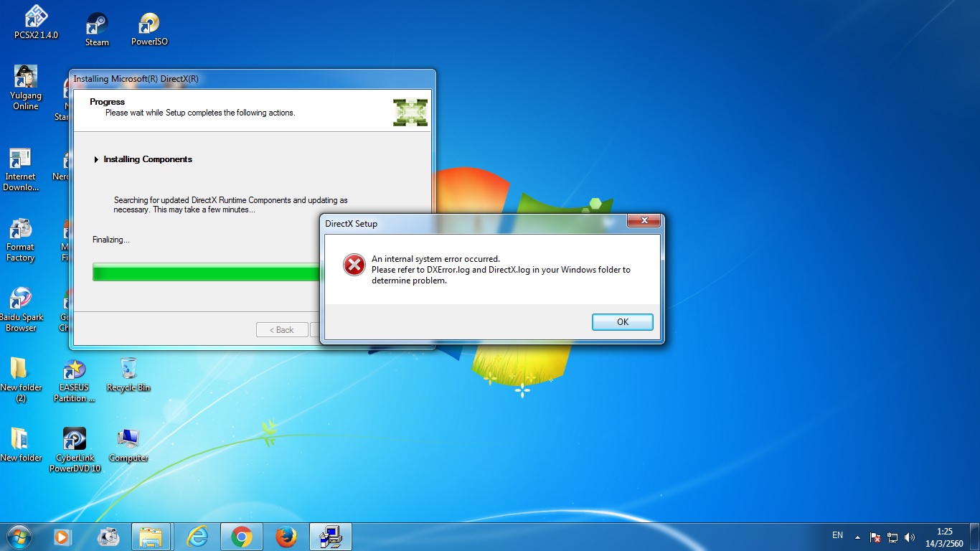Select the Recycle Bin desktop icon
Screen dimensions: 980x551
pos(128,375)
